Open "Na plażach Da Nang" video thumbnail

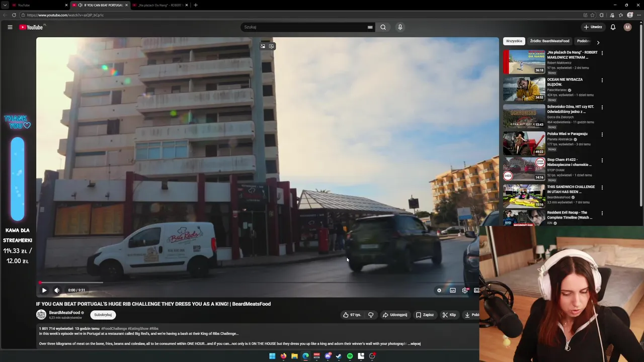[x=524, y=61]
